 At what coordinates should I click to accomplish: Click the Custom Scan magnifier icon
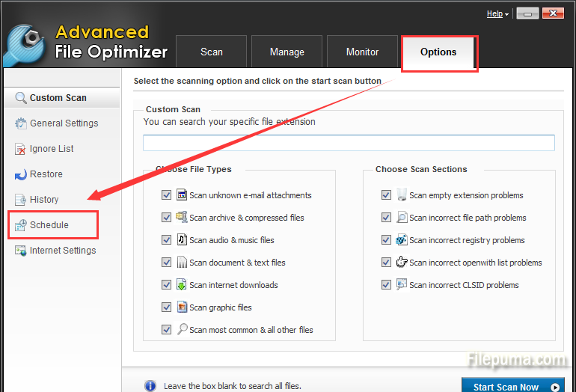point(19,98)
